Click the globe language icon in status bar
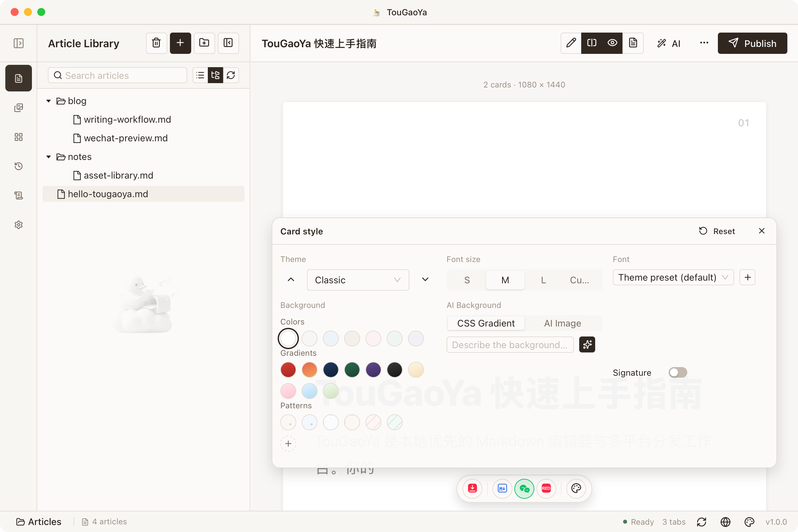Screen dimensions: 798x532 [726, 522]
